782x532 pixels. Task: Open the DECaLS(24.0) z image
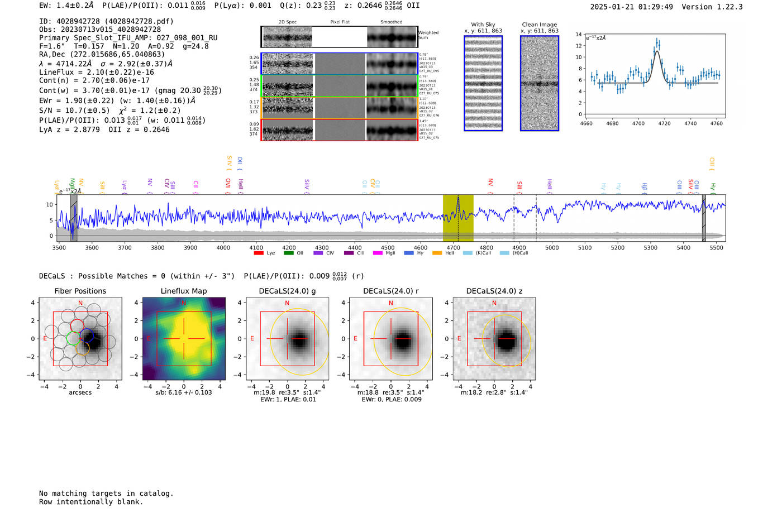pos(494,339)
